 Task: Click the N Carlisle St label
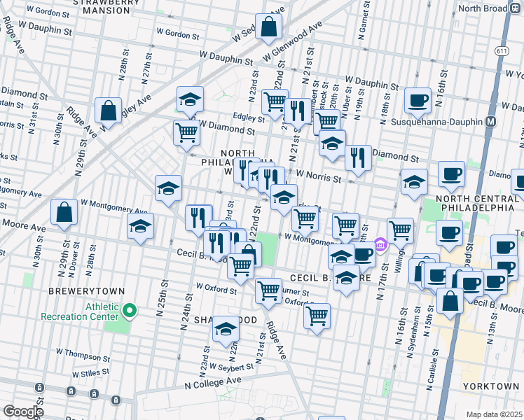coord(432,370)
